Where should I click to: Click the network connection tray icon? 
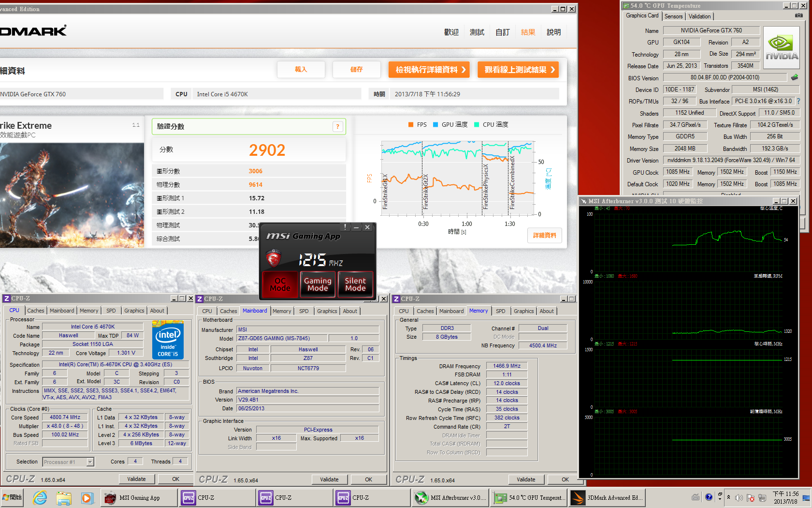763,498
